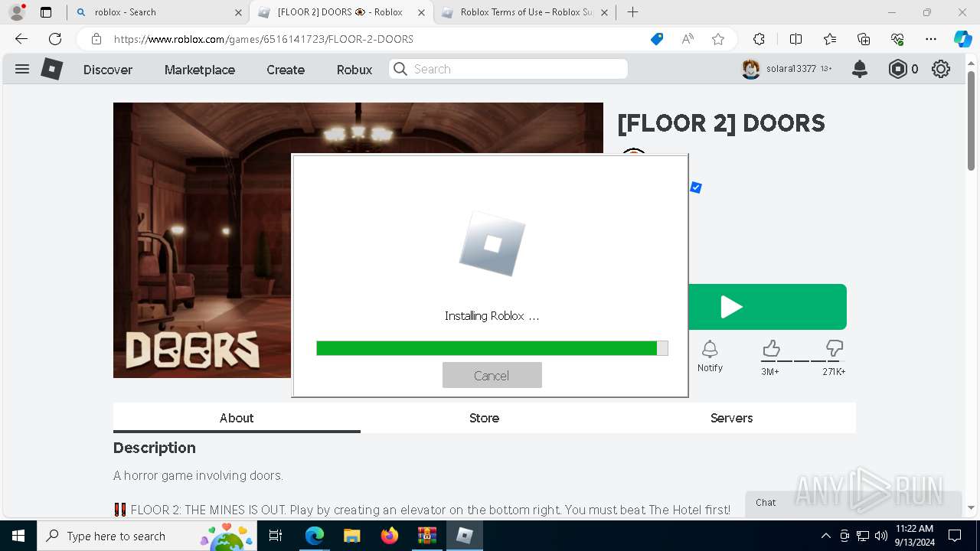This screenshot has width=980, height=551.
Task: Open the Roblox notifications bell
Action: point(860,69)
